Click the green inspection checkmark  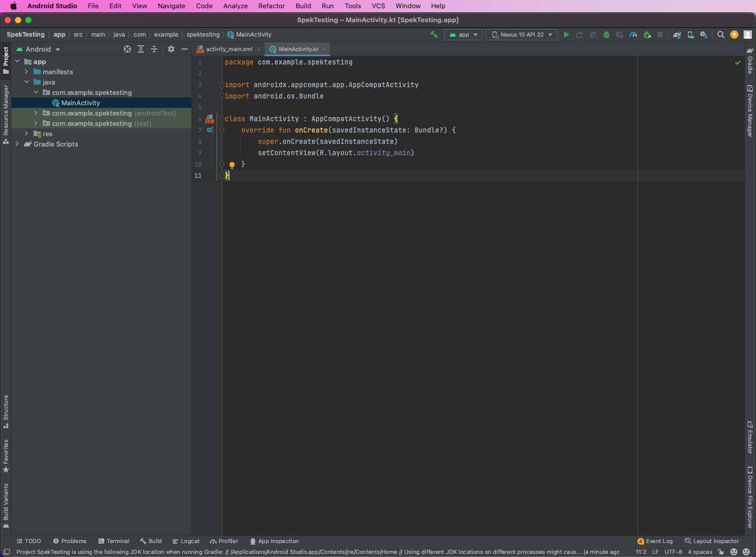tap(737, 62)
